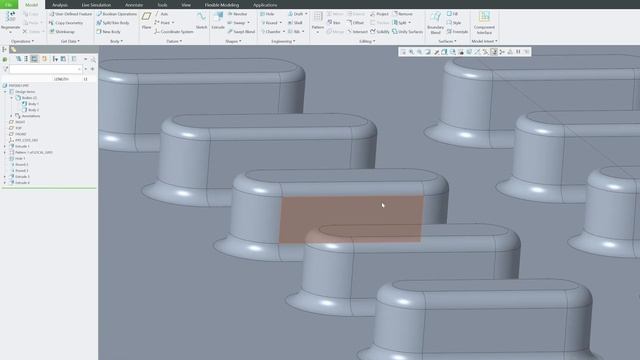The image size is (640, 360).
Task: Expand the Extrude 1 feature node
Action: 5,146
